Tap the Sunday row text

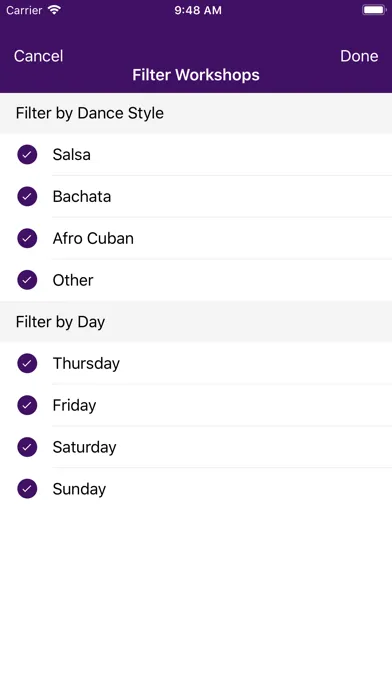pos(79,489)
